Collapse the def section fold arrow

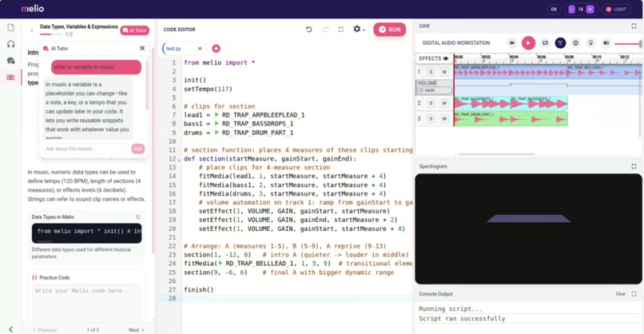coord(180,159)
